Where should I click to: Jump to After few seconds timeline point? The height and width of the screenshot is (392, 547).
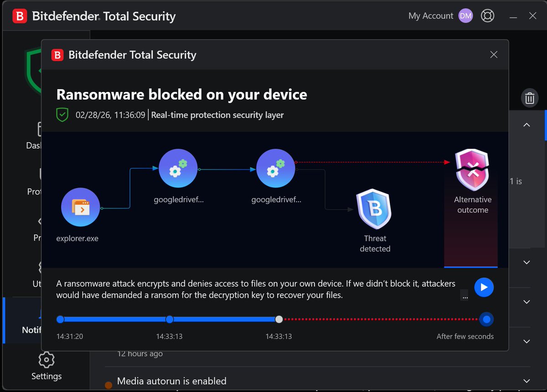486,319
